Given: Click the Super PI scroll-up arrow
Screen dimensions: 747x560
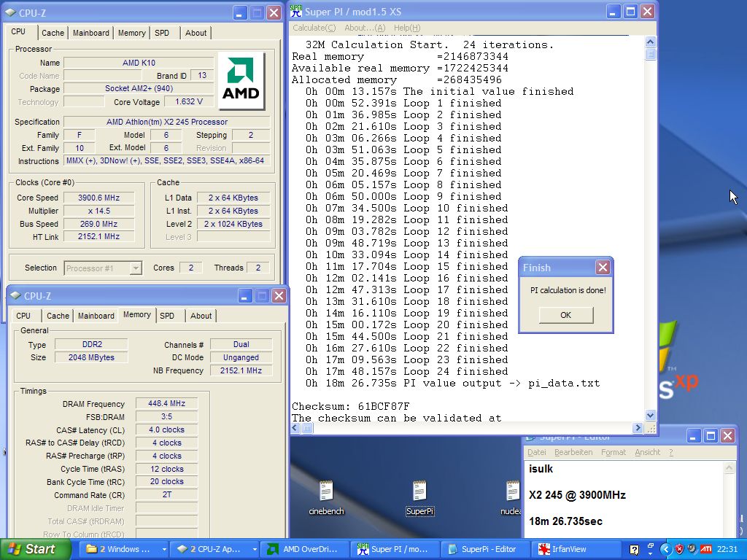Looking at the screenshot, I should [x=650, y=42].
